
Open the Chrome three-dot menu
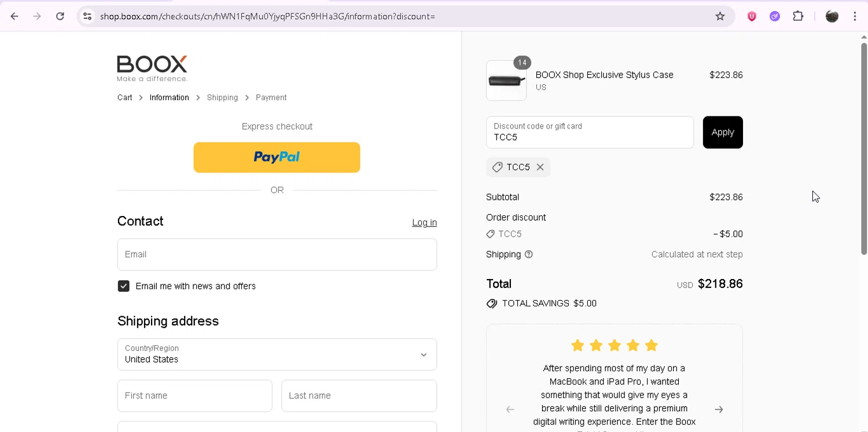[x=855, y=16]
